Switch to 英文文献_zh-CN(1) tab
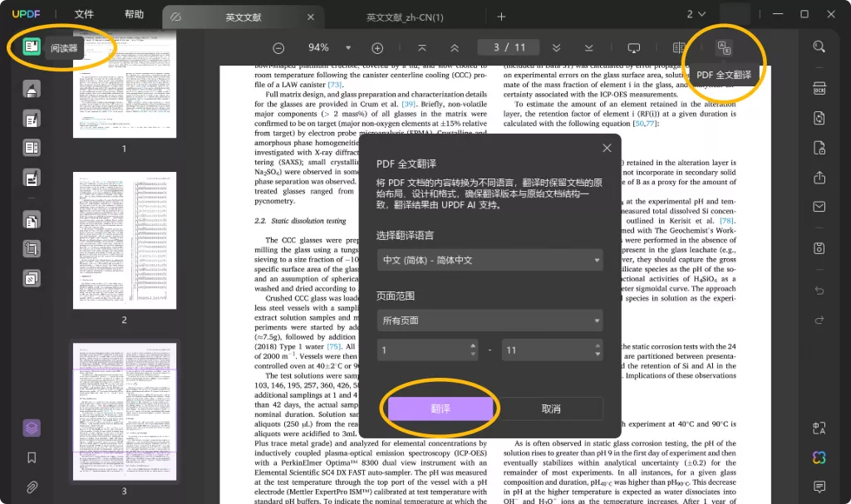 [x=406, y=17]
